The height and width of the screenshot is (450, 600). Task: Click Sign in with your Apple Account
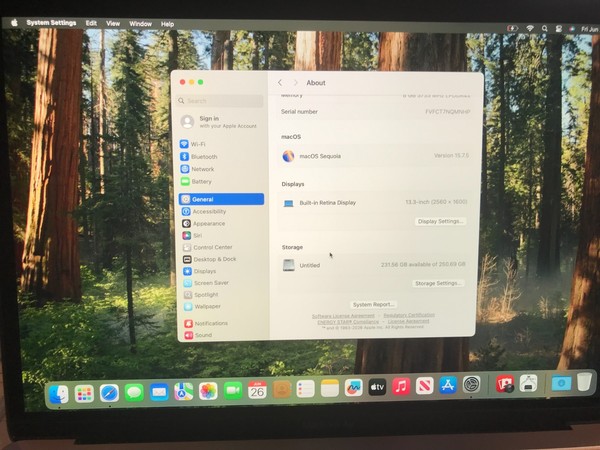[219, 122]
